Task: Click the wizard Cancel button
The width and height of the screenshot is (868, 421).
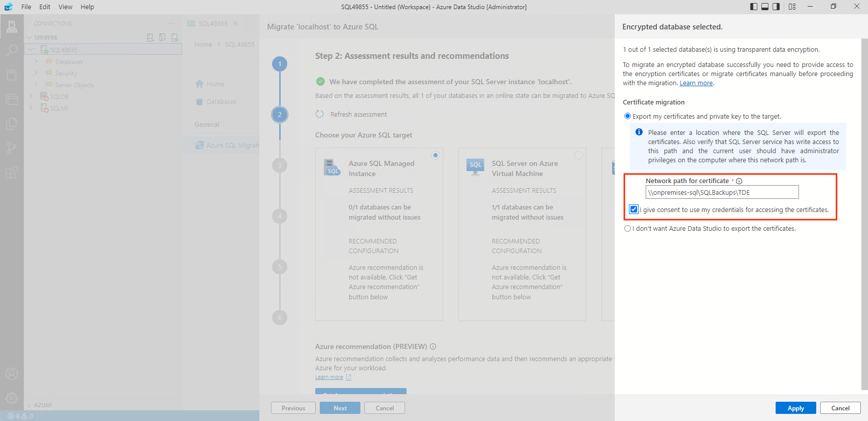Action: 385,408
